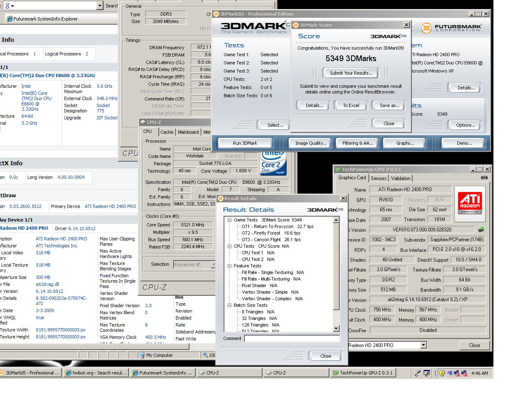The image size is (525, 420).
Task: Switch to the Mainboard tab in CPU-Z
Action: 188,132
